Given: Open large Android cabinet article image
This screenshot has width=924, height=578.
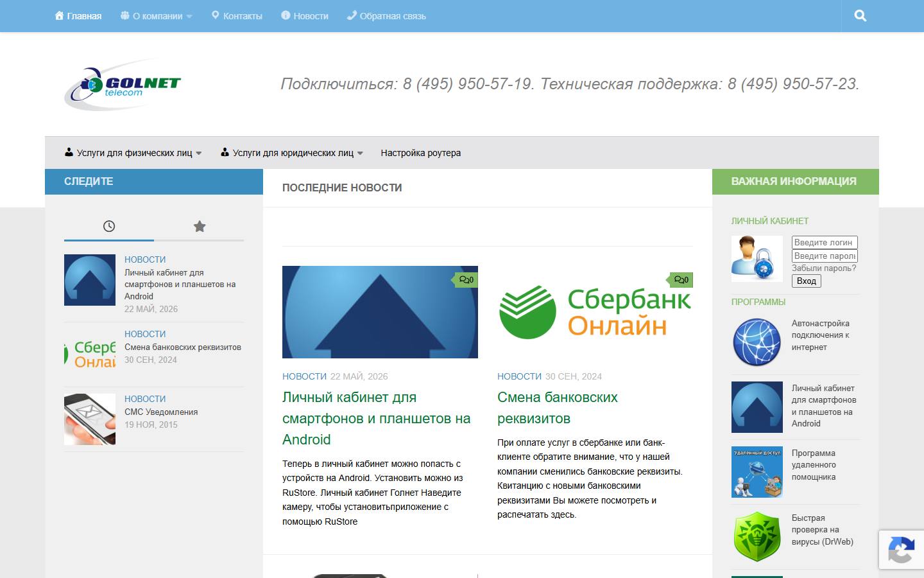Looking at the screenshot, I should 380,312.
